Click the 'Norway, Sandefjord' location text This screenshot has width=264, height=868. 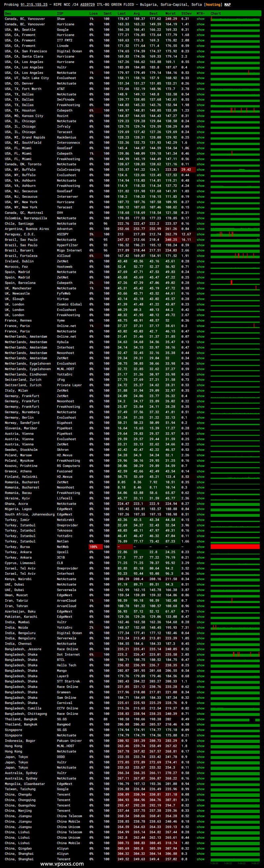22,422
